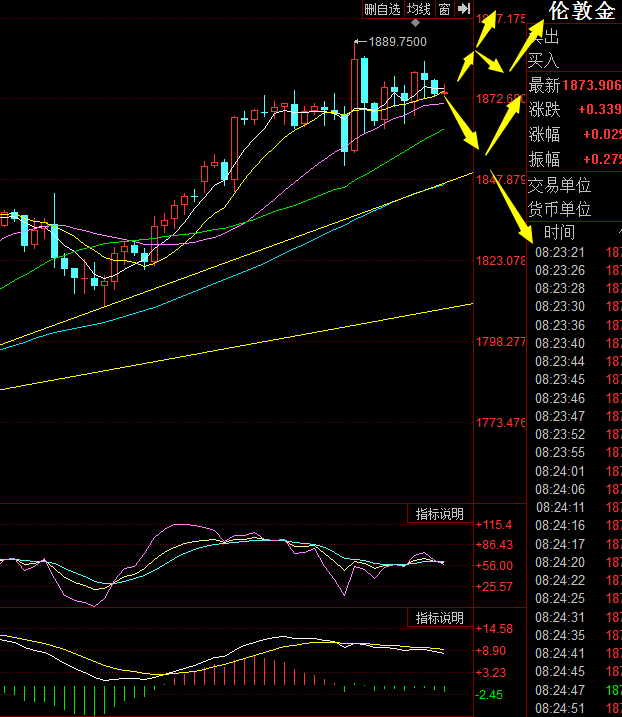Select the 伦敦金 instrument title
The width and height of the screenshot is (622, 717).
(x=582, y=11)
